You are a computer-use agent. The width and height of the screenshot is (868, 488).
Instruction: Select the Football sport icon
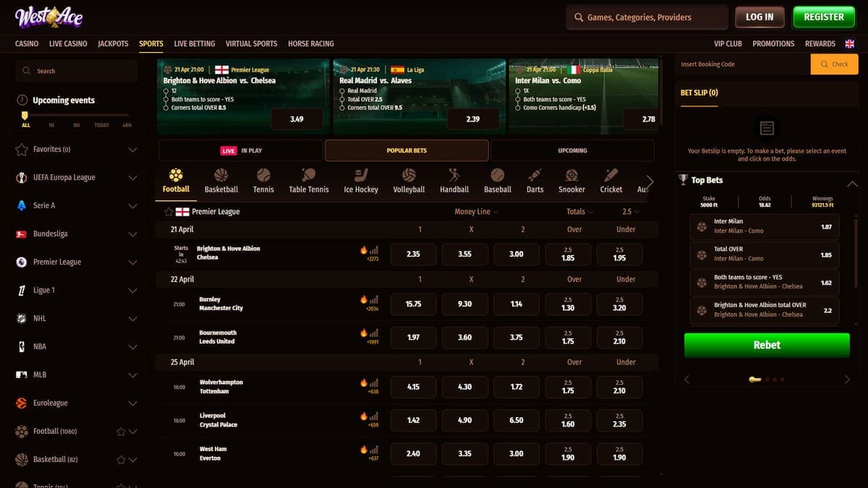[176, 175]
